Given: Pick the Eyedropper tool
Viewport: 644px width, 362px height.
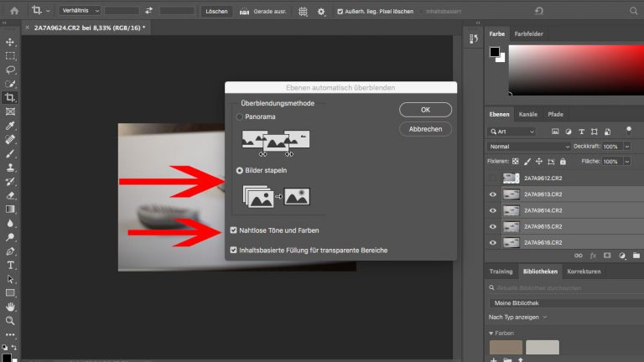Looking at the screenshot, I should (x=10, y=126).
